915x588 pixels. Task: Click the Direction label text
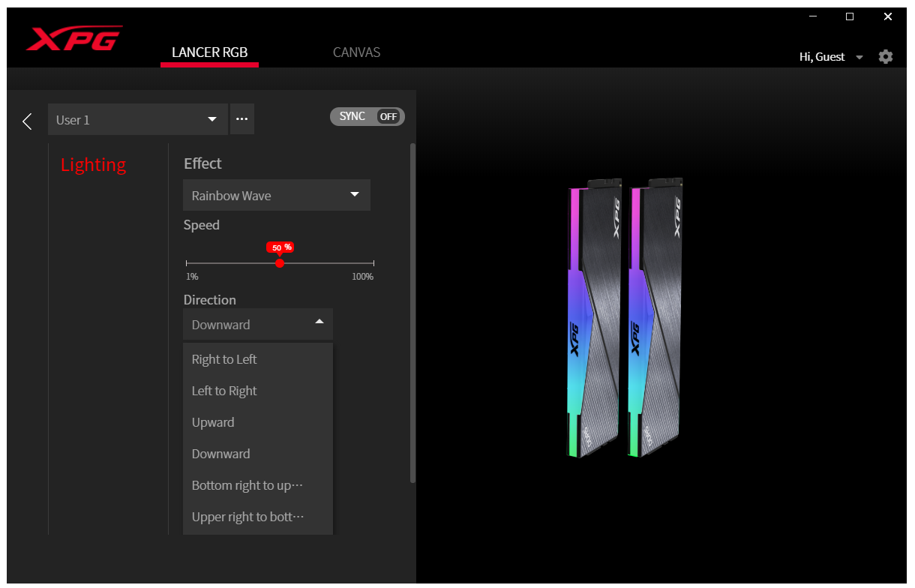pyautogui.click(x=210, y=300)
